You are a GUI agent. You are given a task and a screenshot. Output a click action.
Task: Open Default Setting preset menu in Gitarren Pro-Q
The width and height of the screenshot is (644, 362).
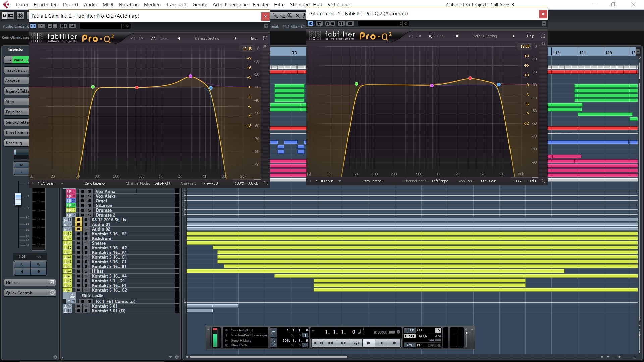(485, 36)
